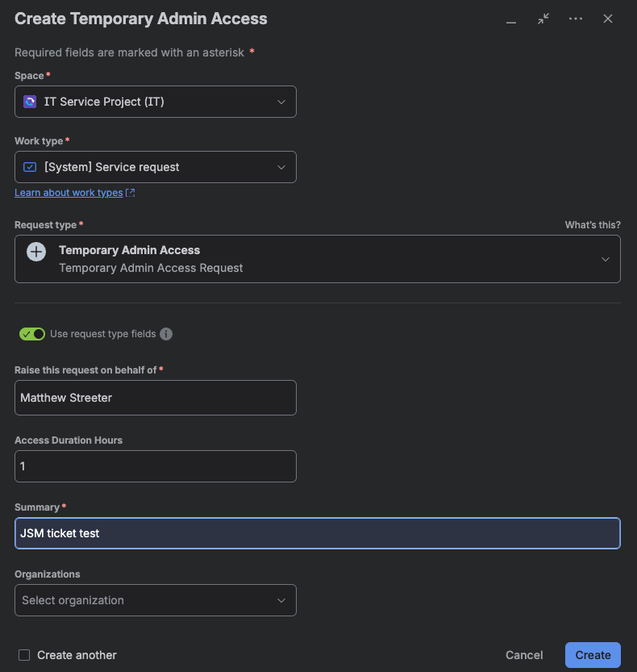Click the Summary input field
This screenshot has width=637, height=672.
(318, 533)
